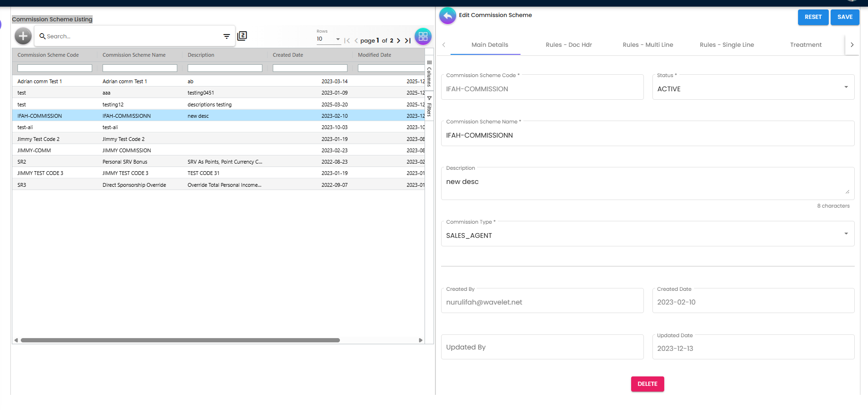
Task: Click the Updated Date field 2023-12-13
Action: pos(753,347)
